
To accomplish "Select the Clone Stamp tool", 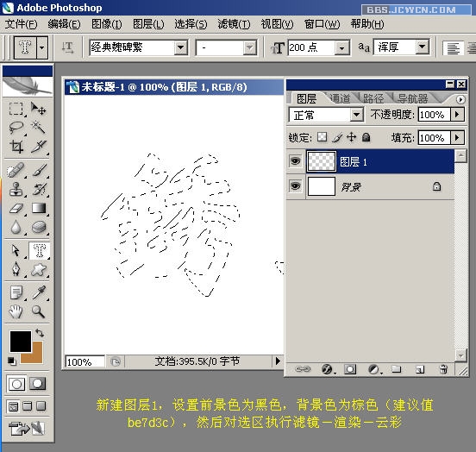I will coord(16,189).
